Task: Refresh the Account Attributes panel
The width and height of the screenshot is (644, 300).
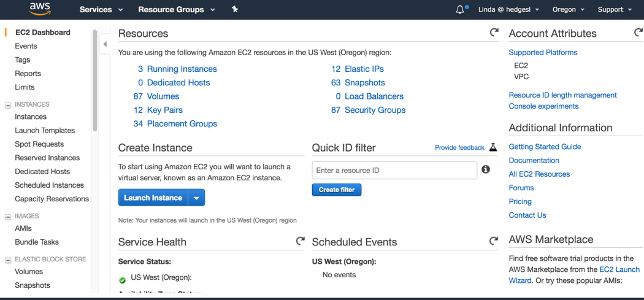Action: coord(638,32)
